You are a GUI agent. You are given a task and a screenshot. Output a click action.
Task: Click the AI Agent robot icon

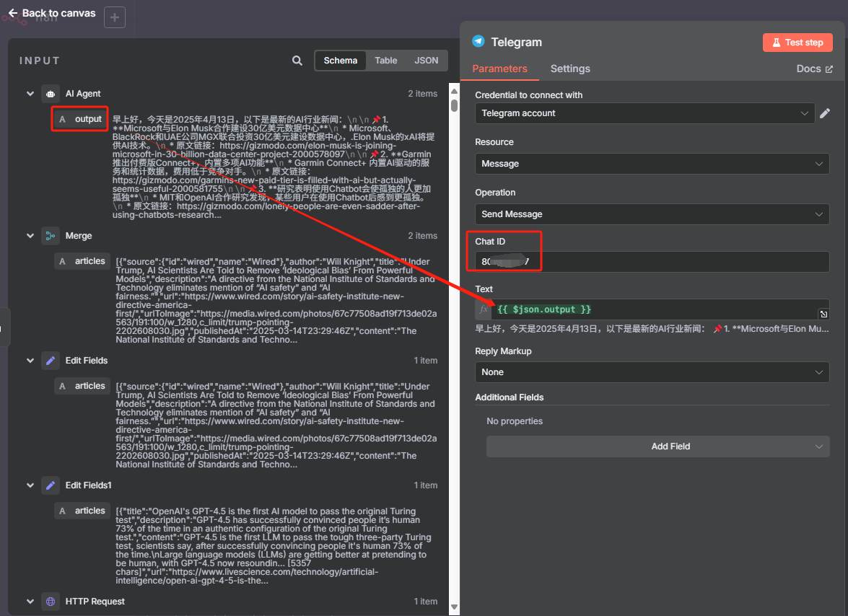pos(51,94)
